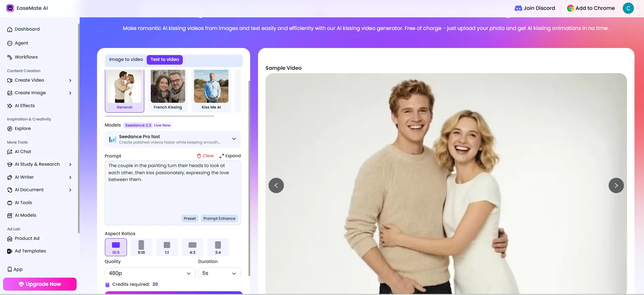Open the AI Chat icon
The image size is (644, 295).
click(10, 152)
